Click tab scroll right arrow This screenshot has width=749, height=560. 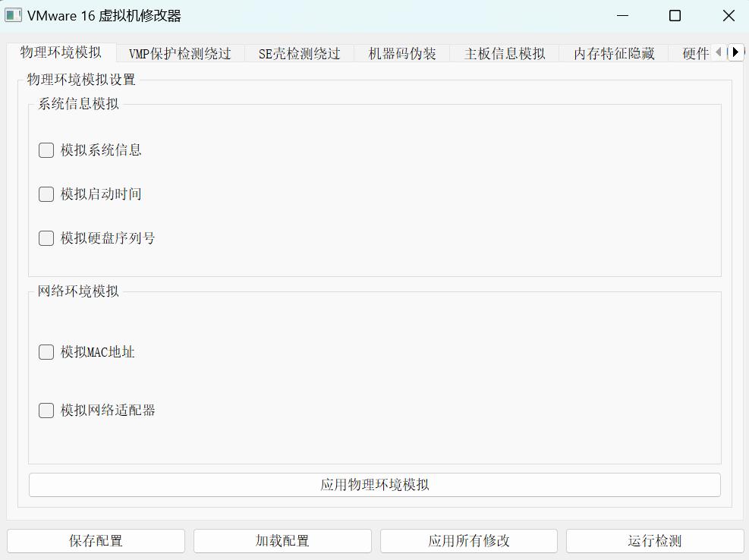pyautogui.click(x=736, y=52)
